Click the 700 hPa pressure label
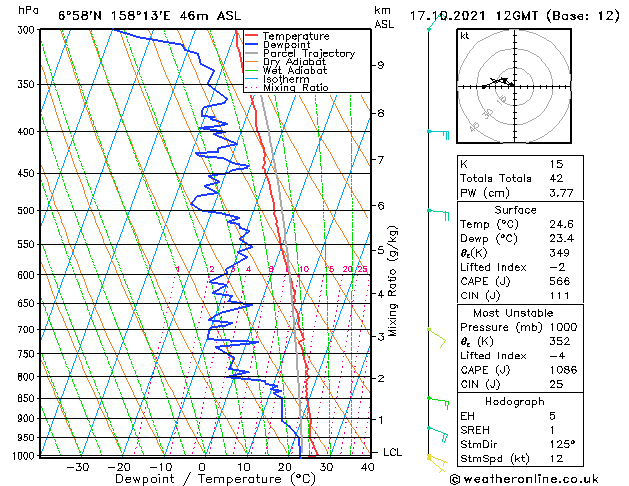This screenshot has width=629, height=486. (28, 330)
